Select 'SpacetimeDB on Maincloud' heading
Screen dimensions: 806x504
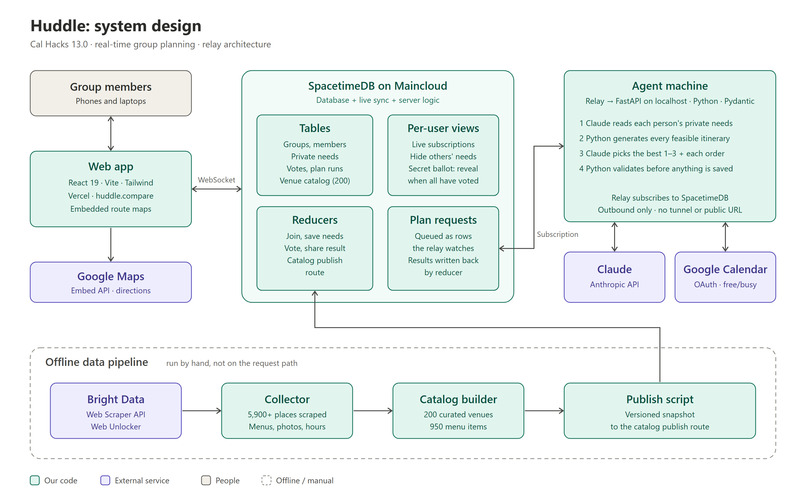pyautogui.click(x=377, y=86)
